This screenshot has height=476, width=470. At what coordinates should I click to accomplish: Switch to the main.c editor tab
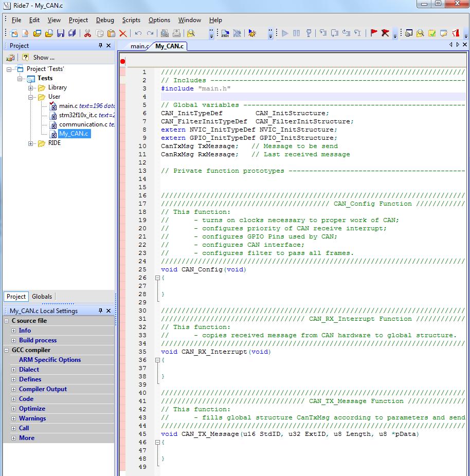[x=139, y=46]
